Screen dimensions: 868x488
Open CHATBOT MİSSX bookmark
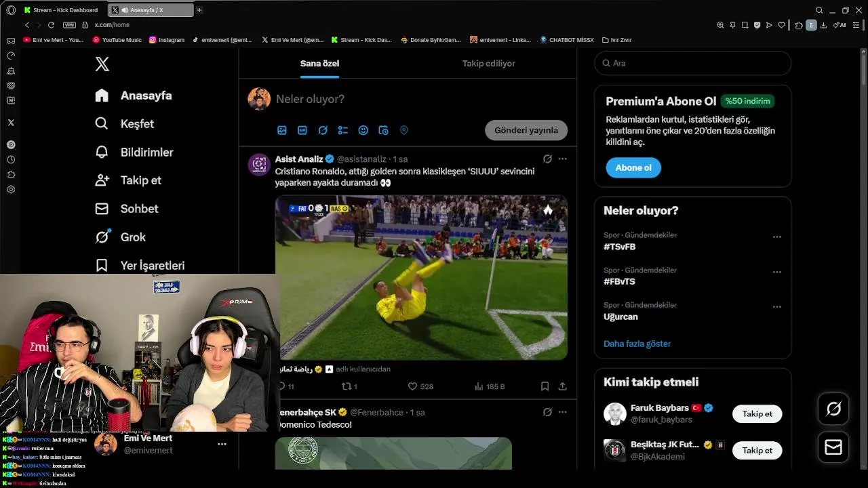(567, 40)
